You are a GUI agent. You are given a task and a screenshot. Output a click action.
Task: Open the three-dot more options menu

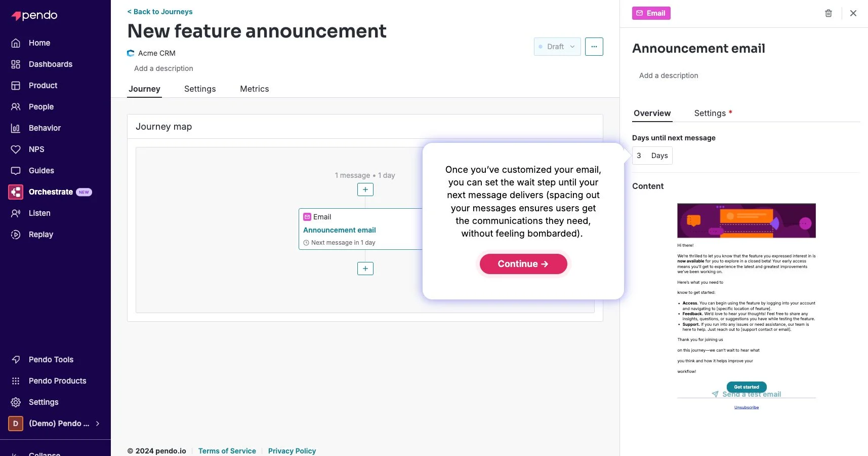pyautogui.click(x=594, y=47)
